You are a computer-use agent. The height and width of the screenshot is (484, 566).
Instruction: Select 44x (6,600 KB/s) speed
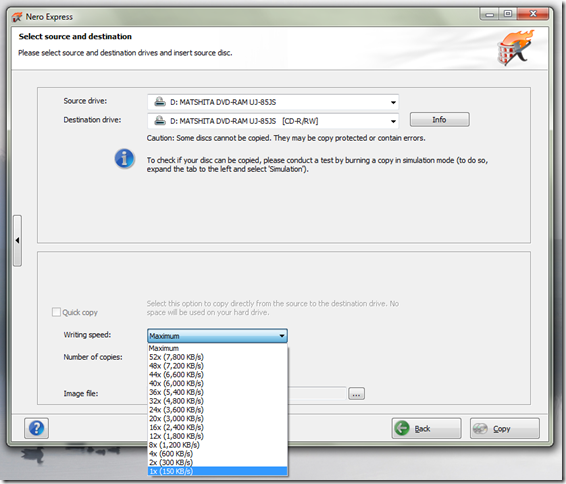click(x=217, y=375)
